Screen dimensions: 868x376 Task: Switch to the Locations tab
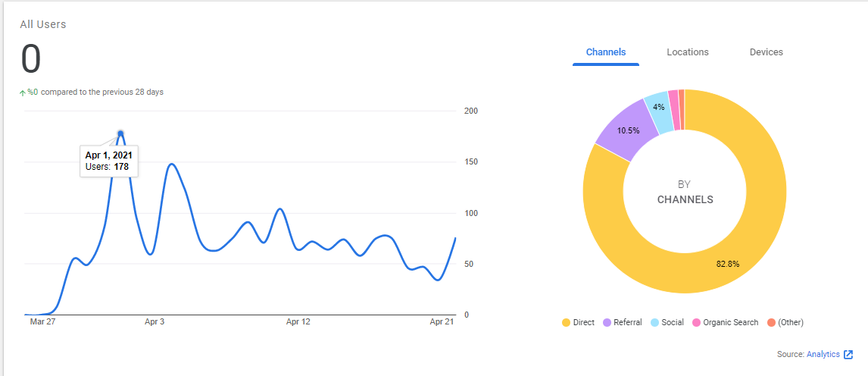[688, 52]
